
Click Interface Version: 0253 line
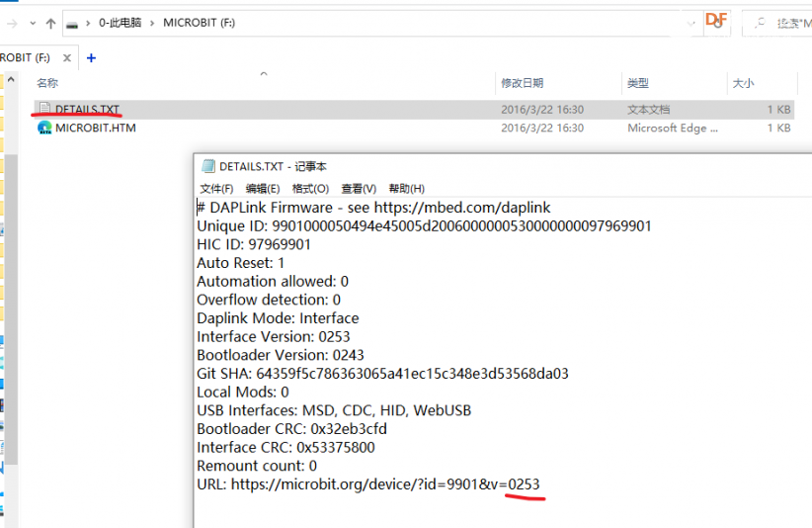[274, 337]
